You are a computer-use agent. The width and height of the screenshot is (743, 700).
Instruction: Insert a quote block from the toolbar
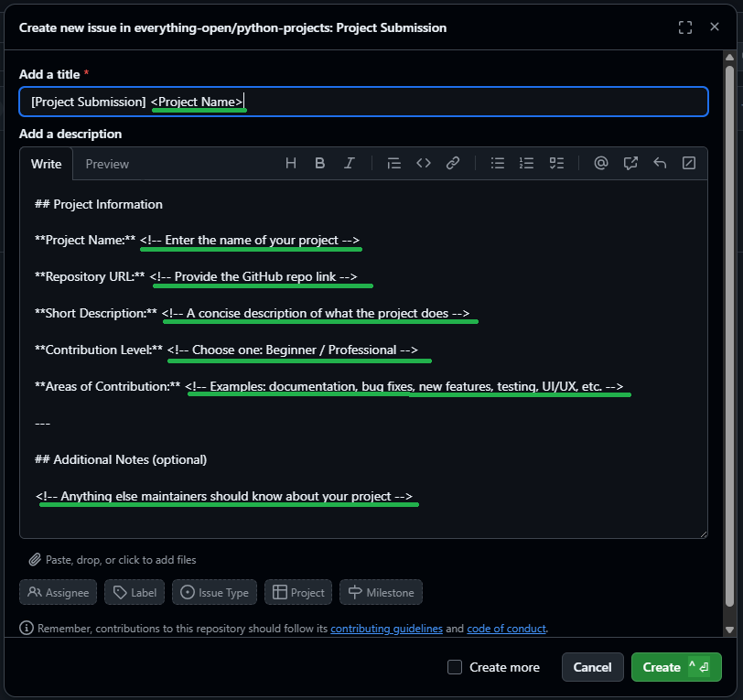click(394, 164)
